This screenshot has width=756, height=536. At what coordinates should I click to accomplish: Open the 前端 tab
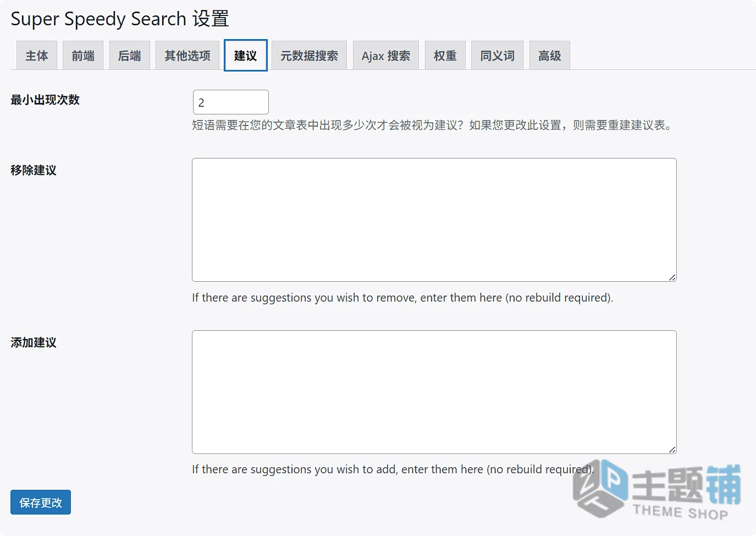click(83, 56)
